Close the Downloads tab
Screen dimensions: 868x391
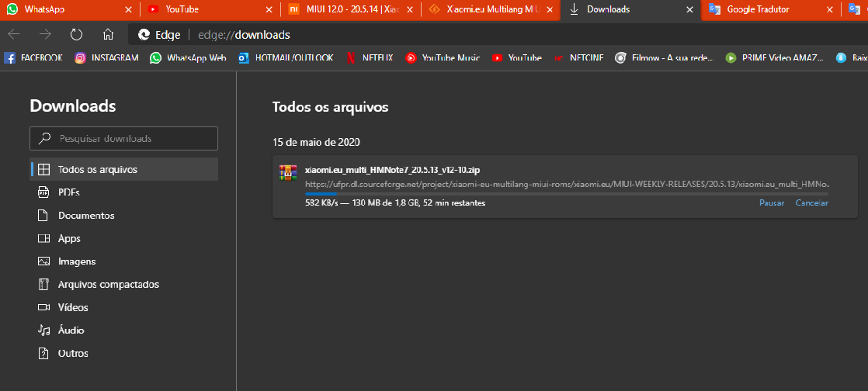[689, 10]
